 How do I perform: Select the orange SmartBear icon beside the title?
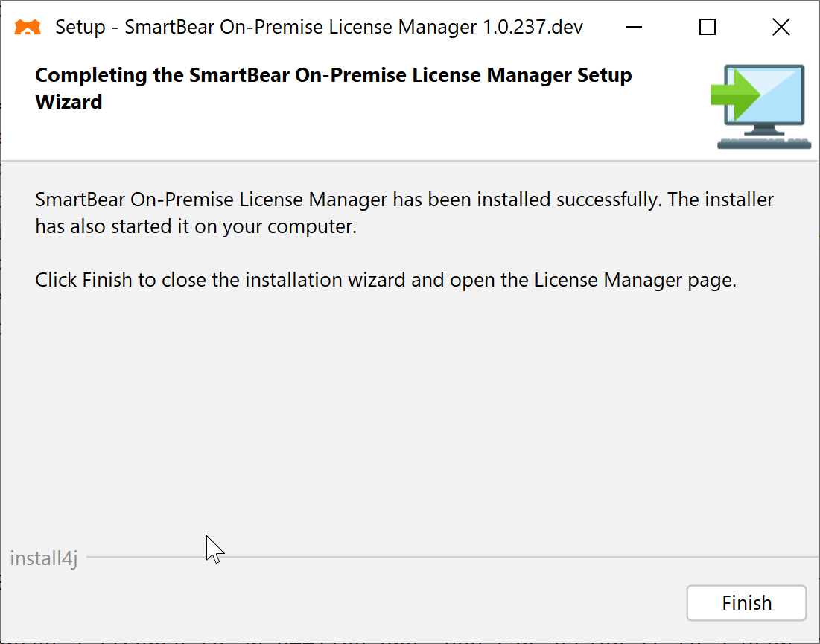pyautogui.click(x=27, y=27)
